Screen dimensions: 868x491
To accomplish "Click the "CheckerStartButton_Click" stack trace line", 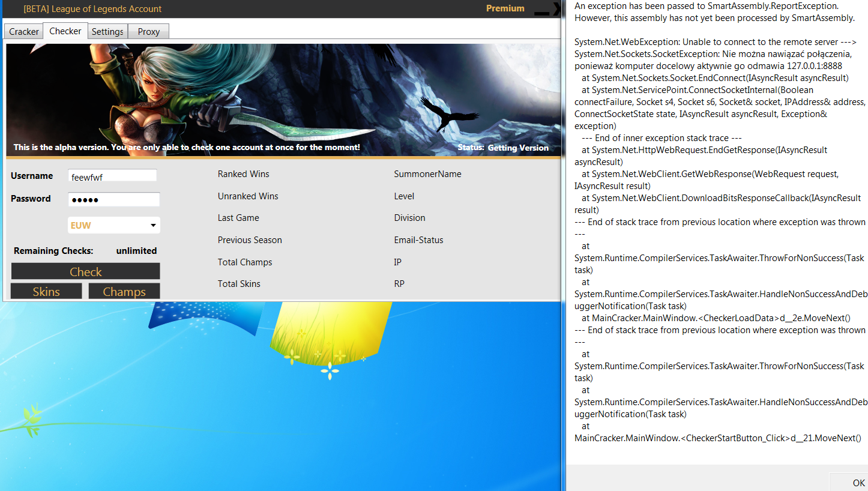I will pos(718,438).
